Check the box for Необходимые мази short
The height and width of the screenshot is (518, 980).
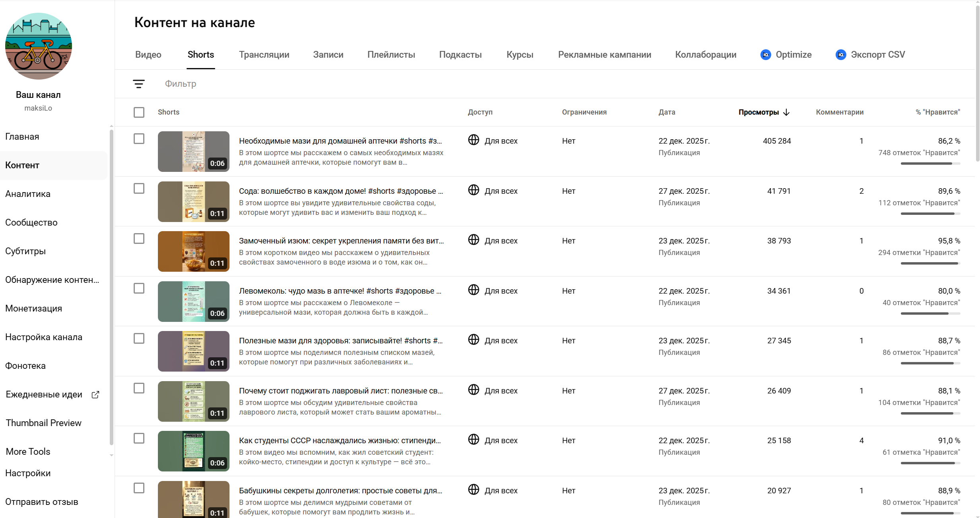tap(139, 139)
